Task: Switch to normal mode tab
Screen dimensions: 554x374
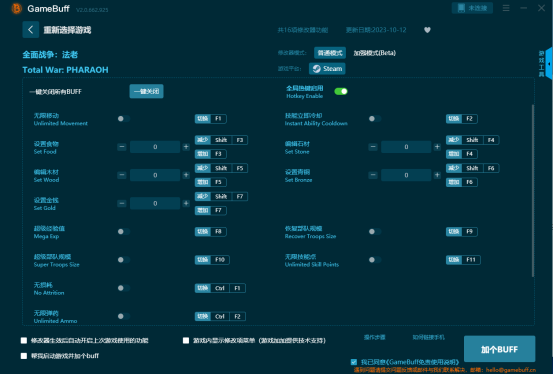Action: tap(330, 53)
